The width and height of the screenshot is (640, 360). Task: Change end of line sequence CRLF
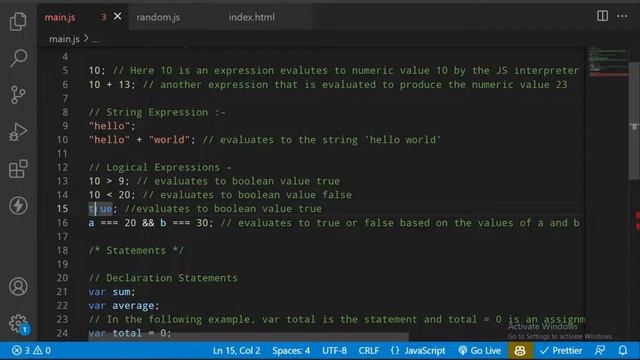369,350
